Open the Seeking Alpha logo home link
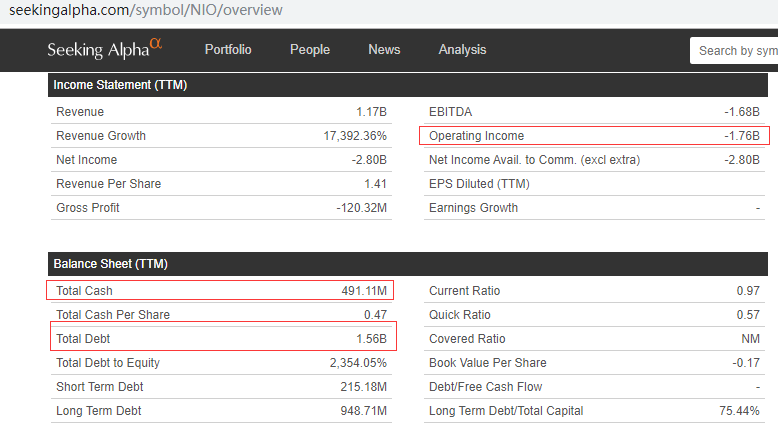Image resolution: width=778 pixels, height=433 pixels. click(x=105, y=49)
